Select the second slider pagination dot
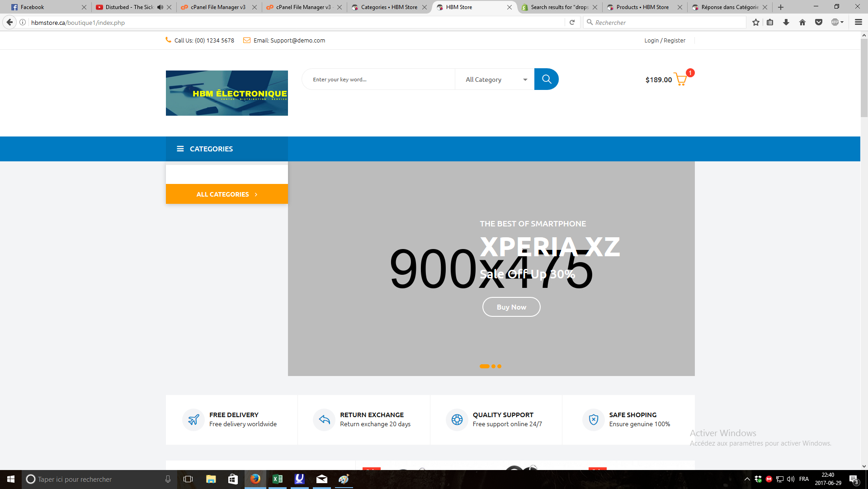 click(493, 366)
